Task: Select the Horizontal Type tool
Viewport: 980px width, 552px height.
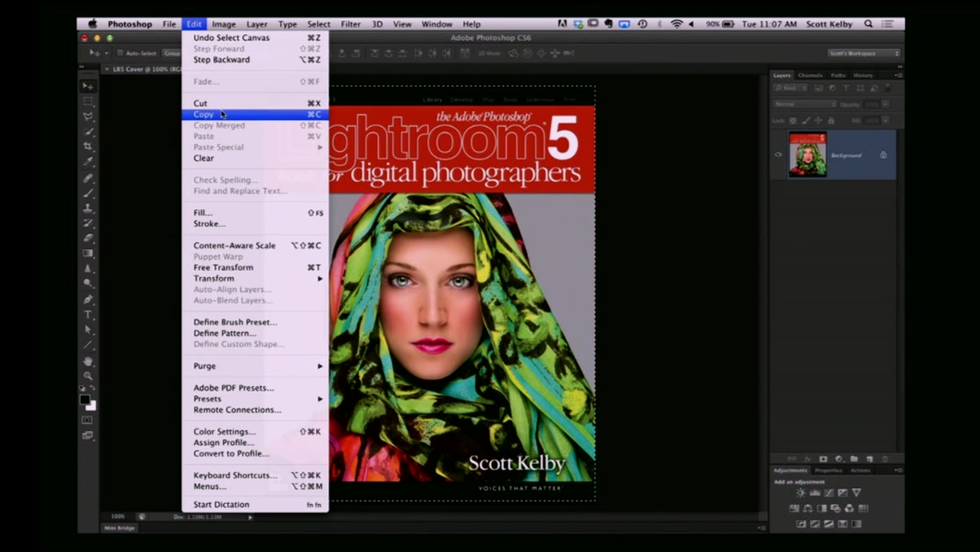Action: [87, 315]
